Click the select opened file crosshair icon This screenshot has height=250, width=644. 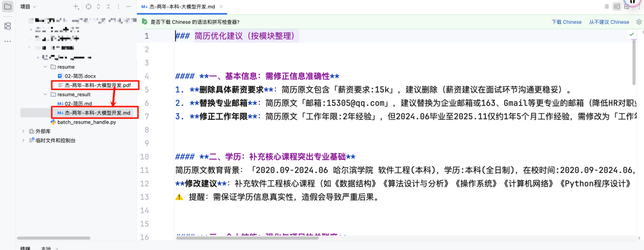89,7
